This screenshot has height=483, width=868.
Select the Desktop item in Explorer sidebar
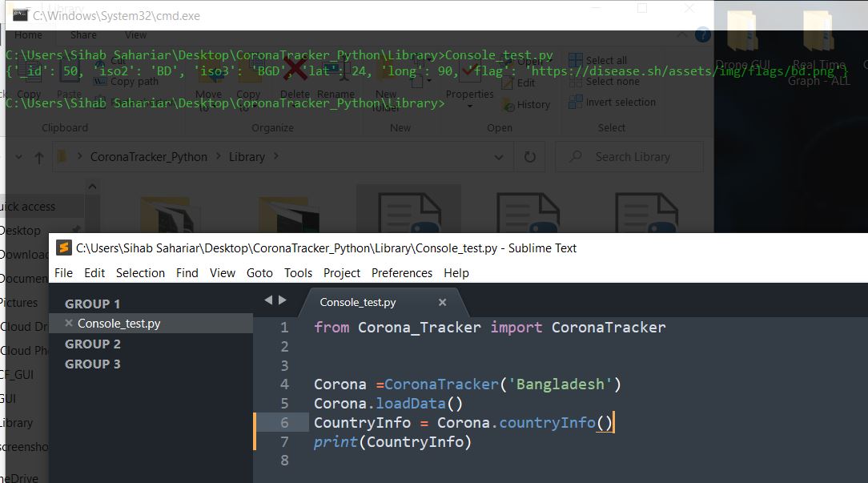21,231
